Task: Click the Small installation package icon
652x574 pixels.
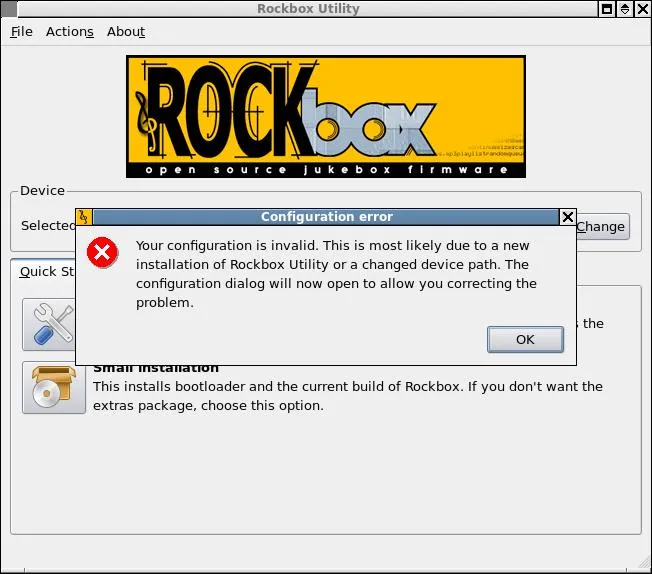Action: (54, 387)
